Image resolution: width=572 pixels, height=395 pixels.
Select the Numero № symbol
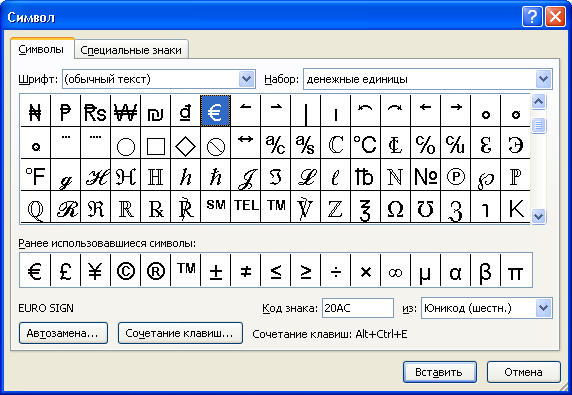pos(425,175)
